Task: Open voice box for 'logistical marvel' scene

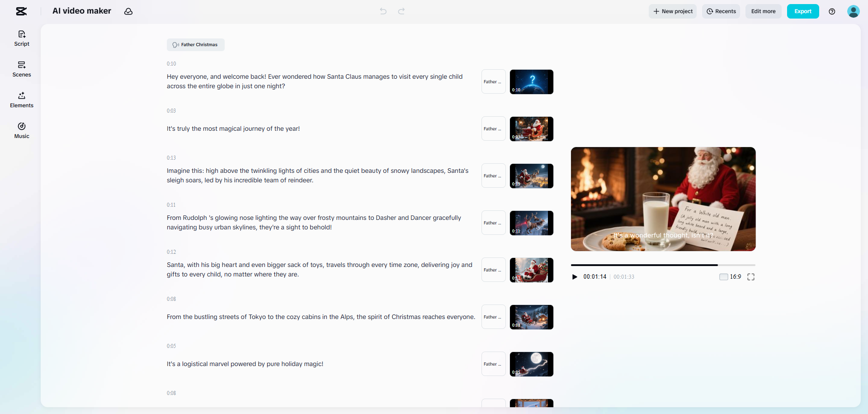Action: pyautogui.click(x=494, y=364)
